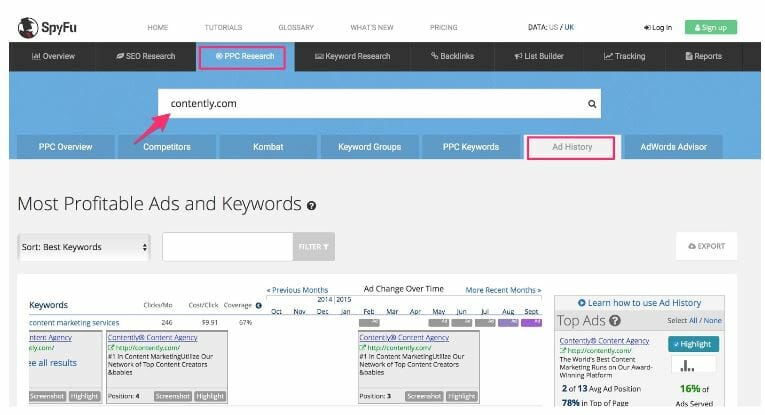Click the green Sign up button

click(711, 27)
